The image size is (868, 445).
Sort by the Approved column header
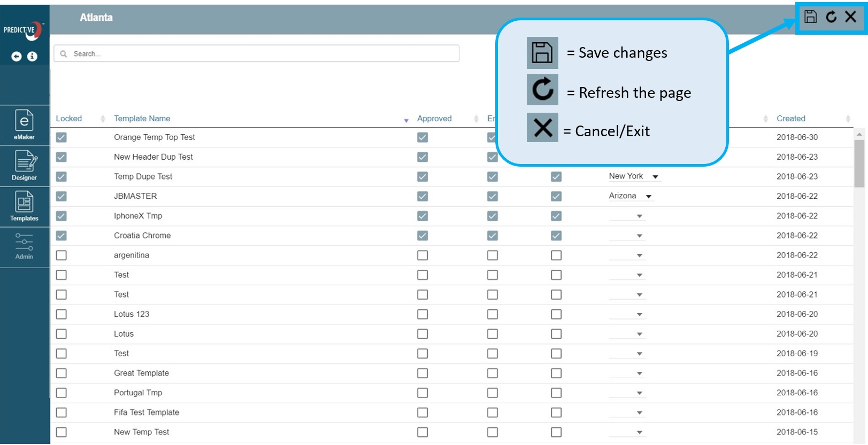coord(434,119)
